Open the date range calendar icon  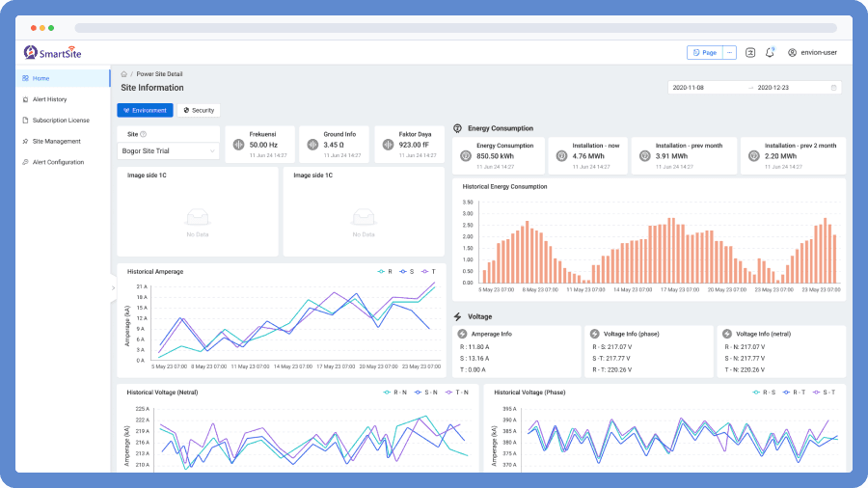(x=833, y=88)
